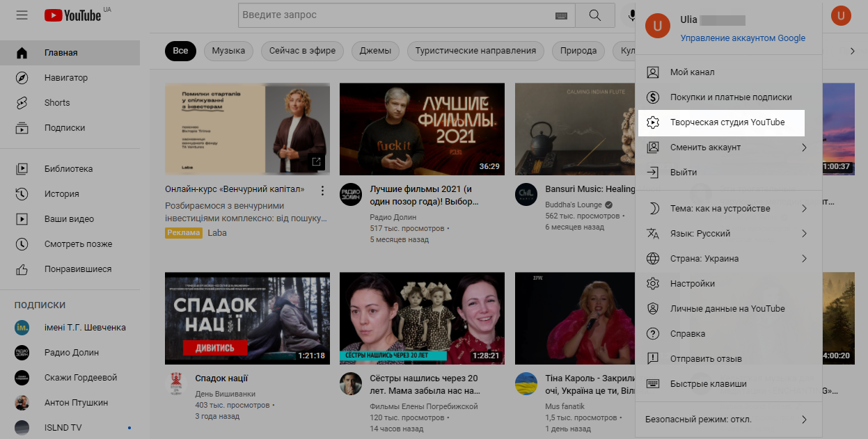Open История in the sidebar
This screenshot has height=439, width=868.
(70, 194)
